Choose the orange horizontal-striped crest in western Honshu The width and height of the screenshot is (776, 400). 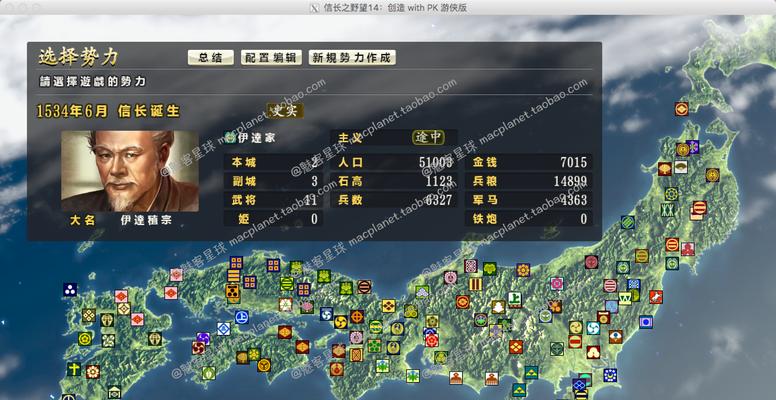pyautogui.click(x=234, y=276)
